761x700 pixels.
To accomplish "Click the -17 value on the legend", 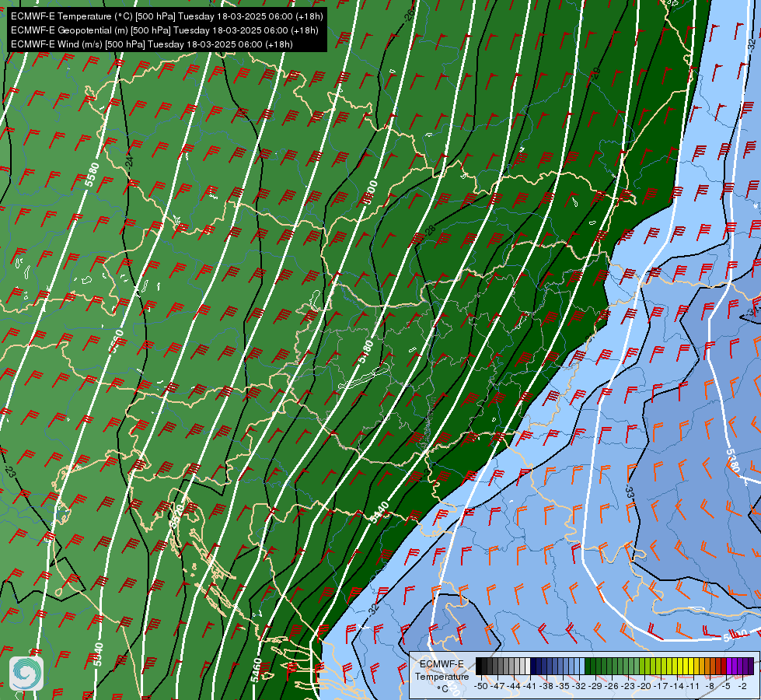I will 661,686.
